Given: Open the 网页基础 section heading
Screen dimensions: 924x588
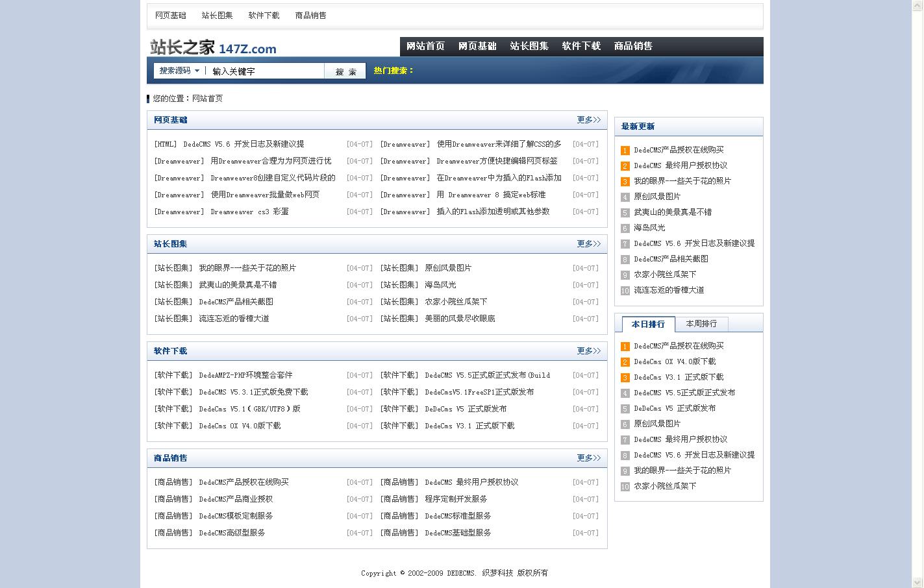Looking at the screenshot, I should pos(171,120).
